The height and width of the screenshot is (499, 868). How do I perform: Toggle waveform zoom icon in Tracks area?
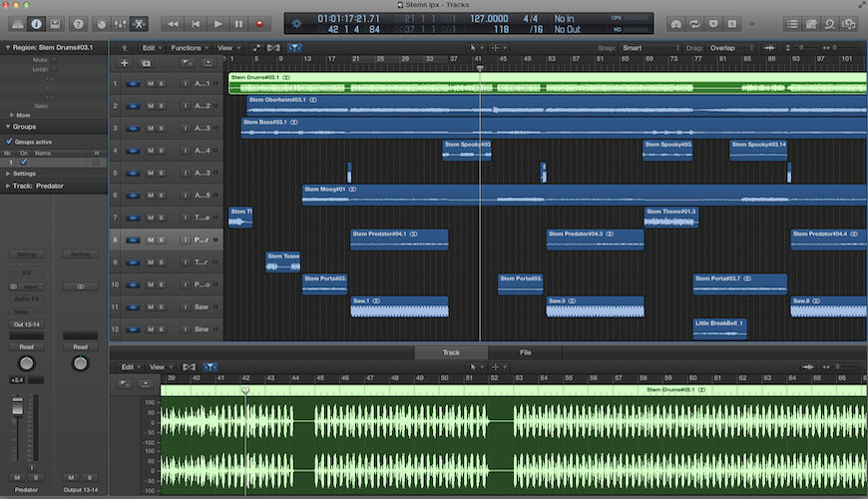coord(769,48)
